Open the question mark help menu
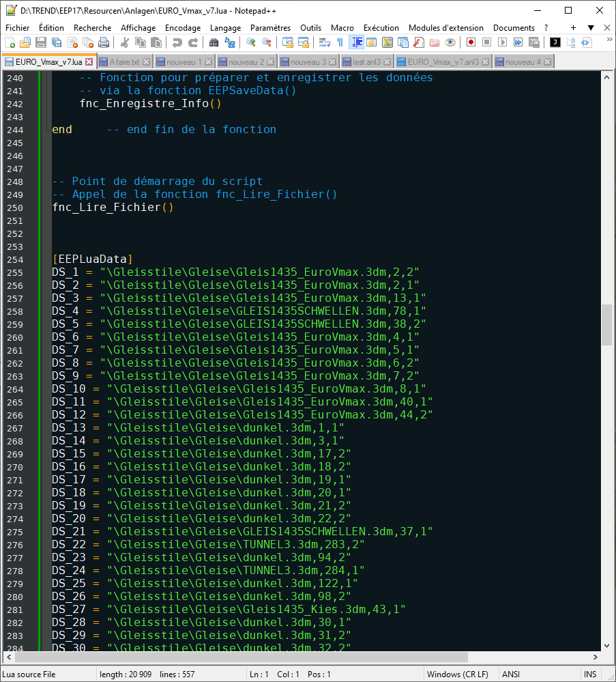616x682 pixels. coord(546,28)
